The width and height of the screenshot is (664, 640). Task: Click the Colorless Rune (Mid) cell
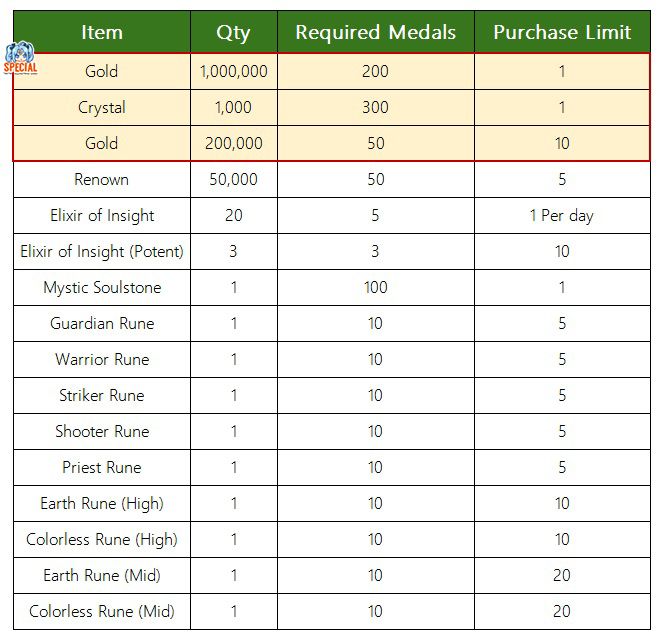tap(102, 611)
